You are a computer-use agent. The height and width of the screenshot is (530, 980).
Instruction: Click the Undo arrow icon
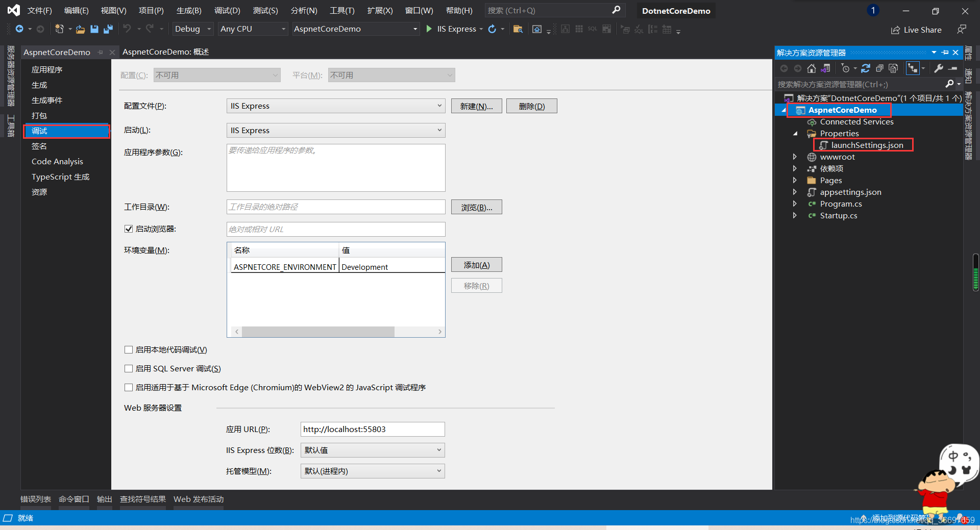coord(127,29)
